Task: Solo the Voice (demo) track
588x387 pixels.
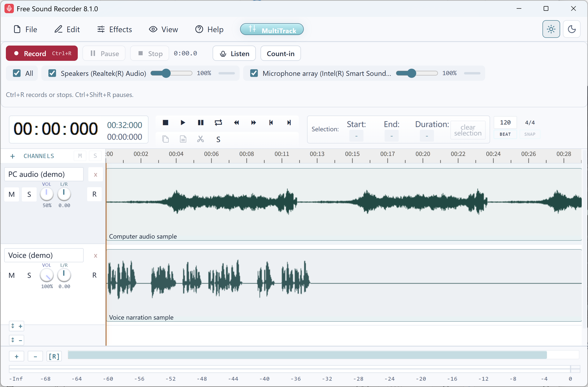Action: (x=29, y=275)
